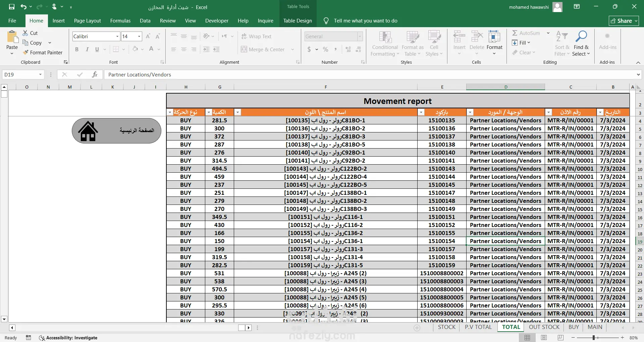Viewport: 644px width, 342px height.
Task: Open filter dropdown for نوع الحركة column
Action: point(170,112)
